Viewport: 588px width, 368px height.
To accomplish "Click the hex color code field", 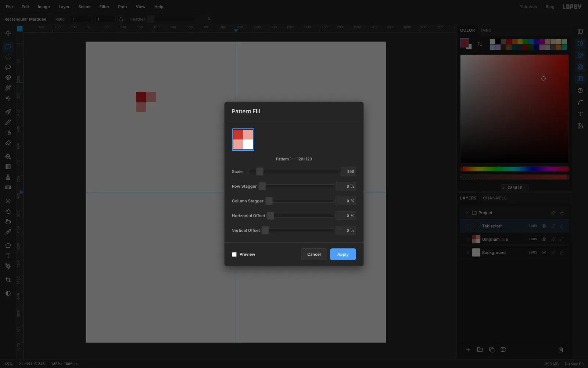I will [x=514, y=188].
